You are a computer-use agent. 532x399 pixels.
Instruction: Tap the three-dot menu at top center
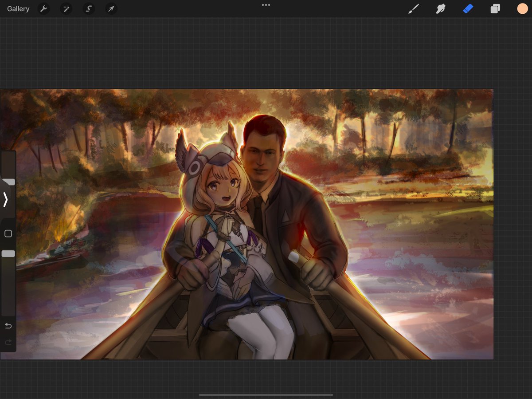point(266,5)
